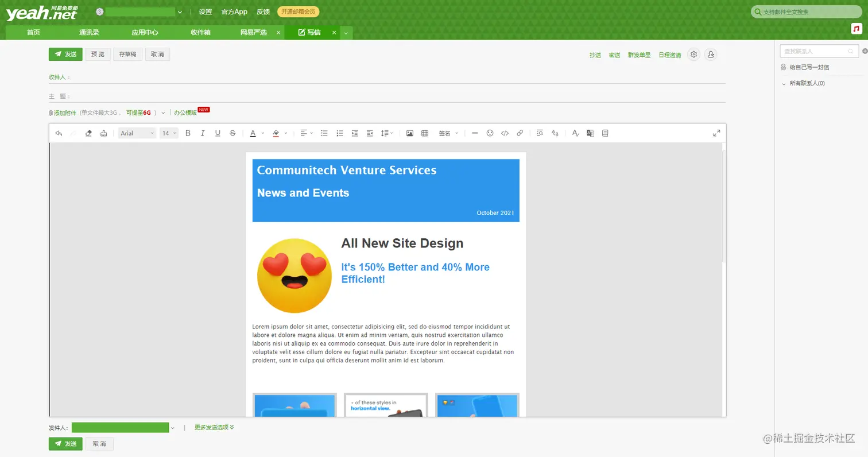This screenshot has height=457, width=868.
Task: Insert a bulleted list
Action: tap(324, 133)
